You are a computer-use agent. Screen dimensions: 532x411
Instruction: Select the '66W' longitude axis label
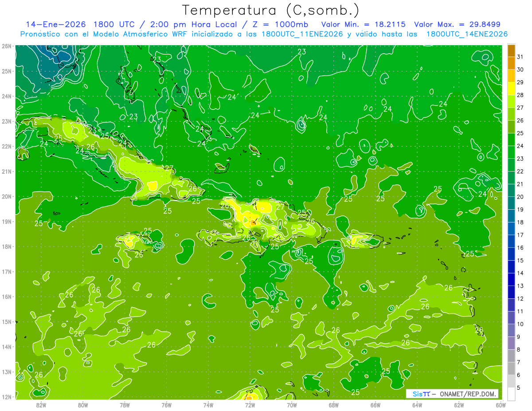(376, 404)
